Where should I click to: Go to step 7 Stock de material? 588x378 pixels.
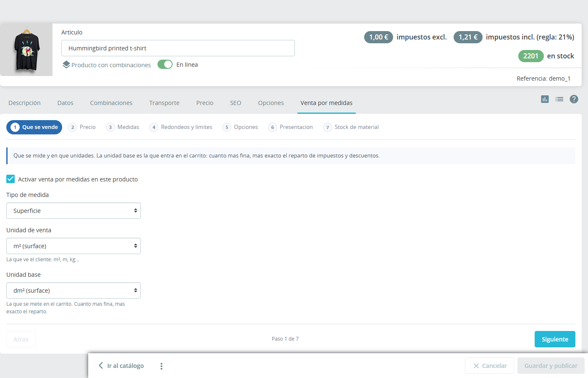pos(351,127)
